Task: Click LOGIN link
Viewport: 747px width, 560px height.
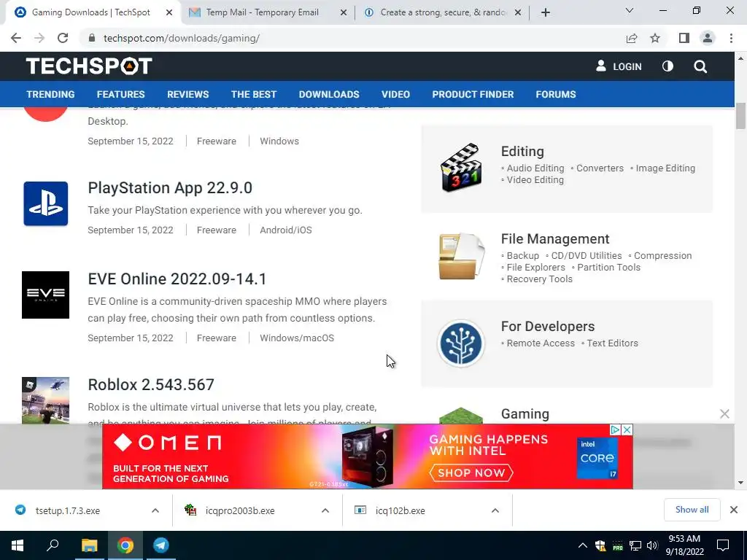Action: click(x=619, y=66)
